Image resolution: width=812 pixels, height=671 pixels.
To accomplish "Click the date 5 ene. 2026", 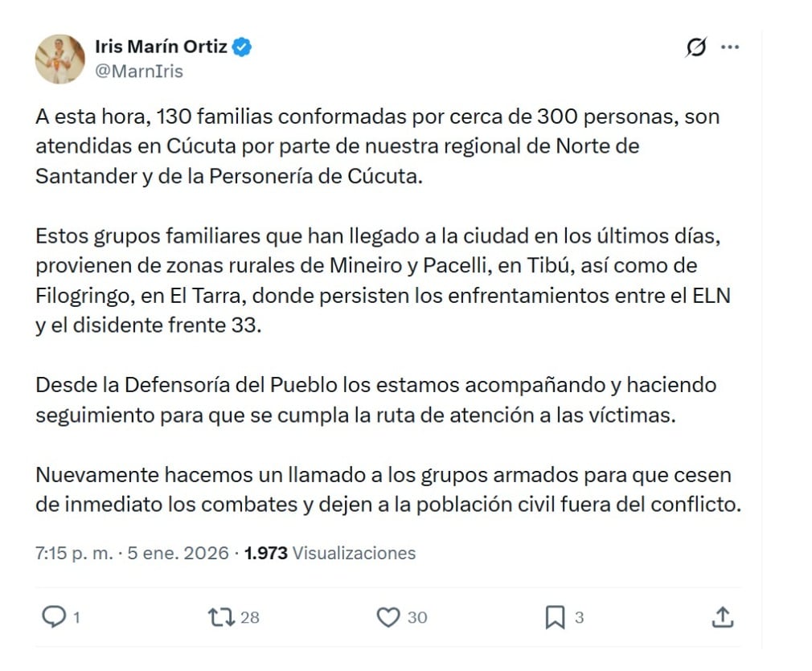I will click(180, 553).
